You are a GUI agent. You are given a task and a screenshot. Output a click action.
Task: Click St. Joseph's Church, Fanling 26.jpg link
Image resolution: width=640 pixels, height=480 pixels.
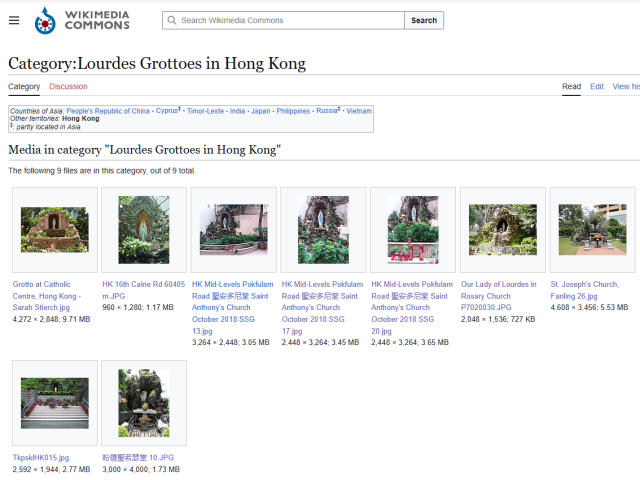(584, 290)
